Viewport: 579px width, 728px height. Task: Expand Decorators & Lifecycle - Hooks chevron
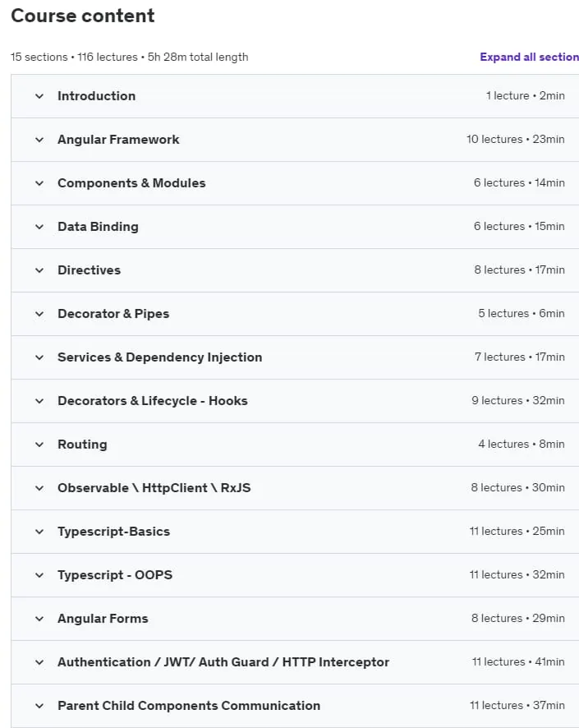coord(39,401)
